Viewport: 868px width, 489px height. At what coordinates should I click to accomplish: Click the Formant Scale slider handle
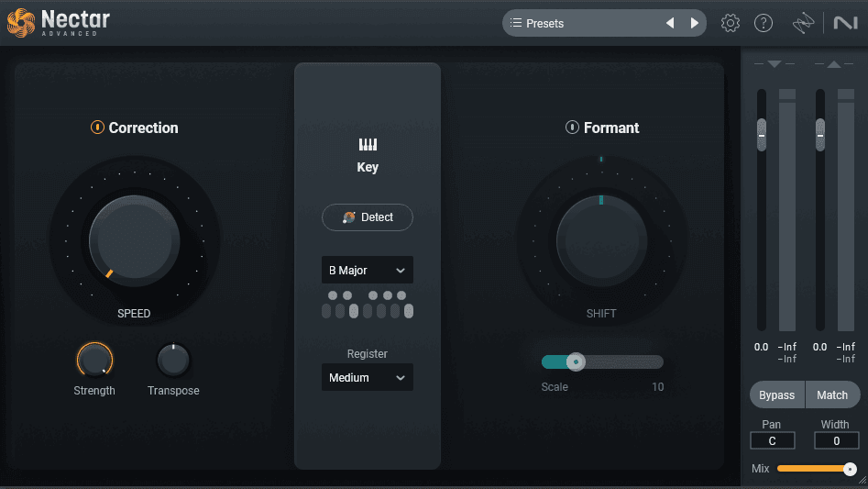coord(576,361)
